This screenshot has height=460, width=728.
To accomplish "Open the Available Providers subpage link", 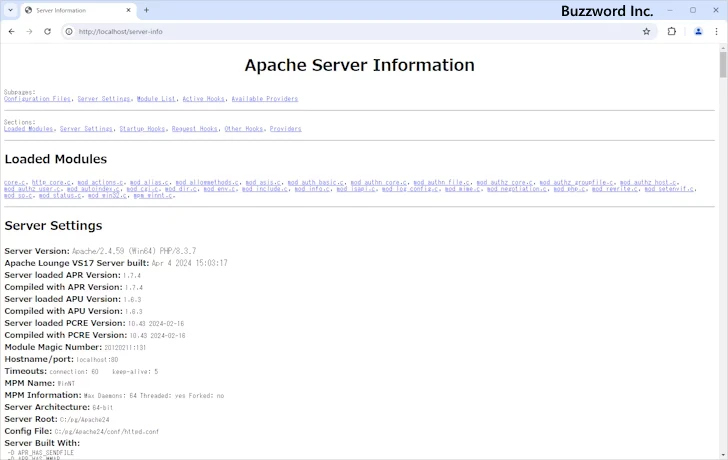I will tap(265, 99).
